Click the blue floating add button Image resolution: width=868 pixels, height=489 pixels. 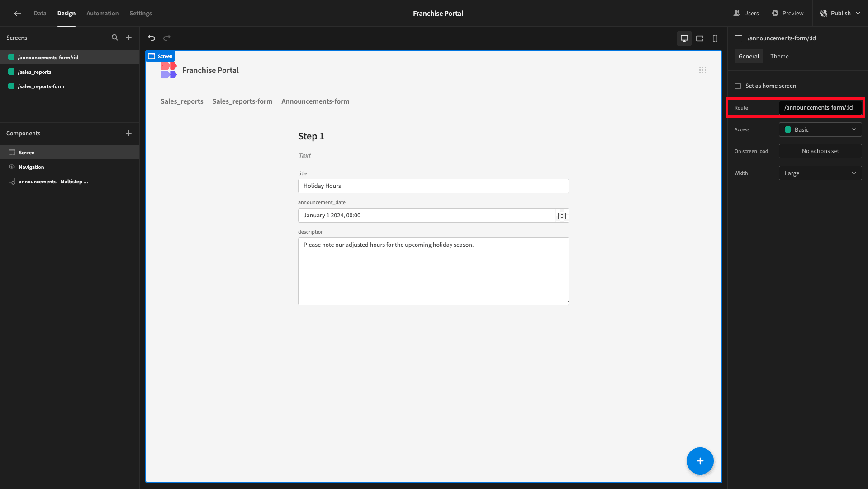coord(700,461)
